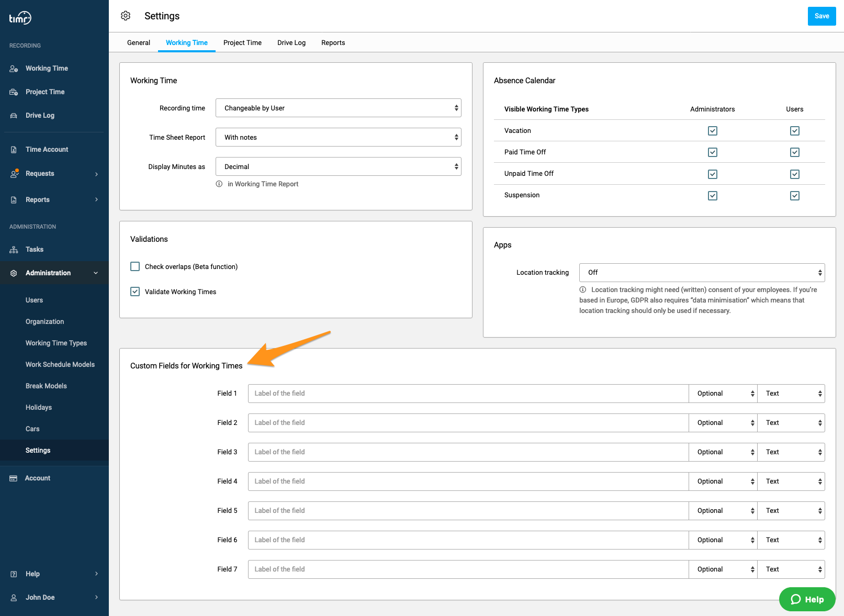This screenshot has height=616, width=844.
Task: Open Working Time Types page
Action: [x=57, y=343]
